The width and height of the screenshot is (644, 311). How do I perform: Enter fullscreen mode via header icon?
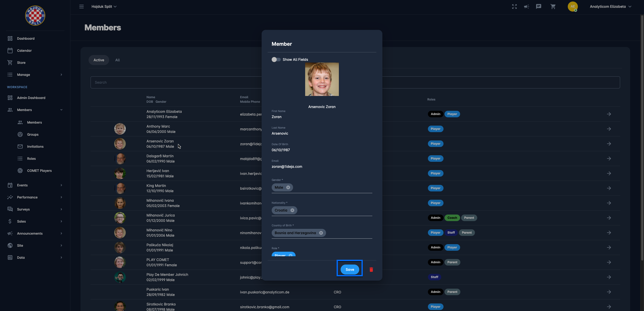[x=514, y=7]
